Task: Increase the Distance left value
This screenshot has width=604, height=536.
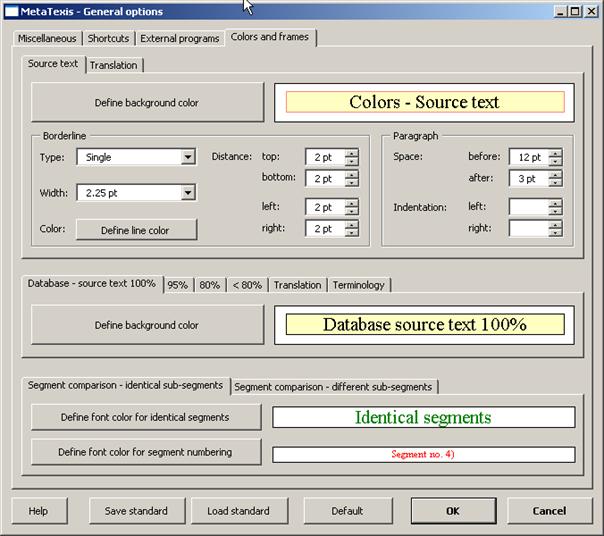Action: click(x=352, y=203)
